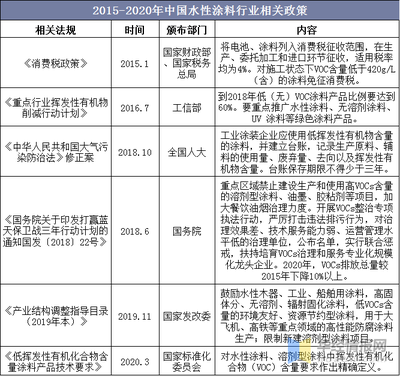
Task: Click 《产业结构调整指导目录（2019年本）》 cell
Action: pyautogui.click(x=56, y=316)
